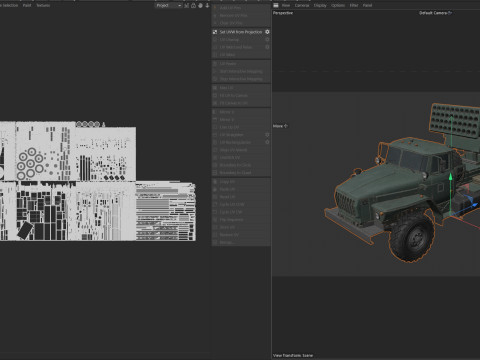The width and height of the screenshot is (480, 360).
Task: Open the viewport View menu
Action: (286, 5)
